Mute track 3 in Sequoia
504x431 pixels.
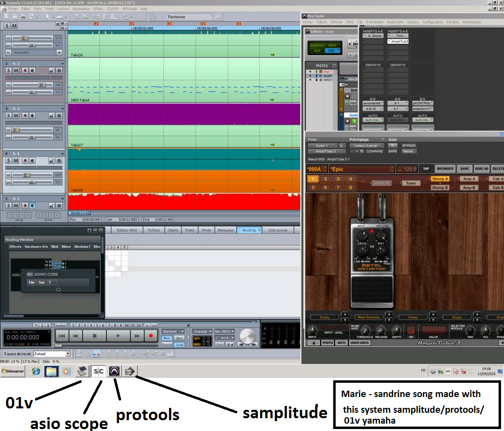(x=16, y=116)
